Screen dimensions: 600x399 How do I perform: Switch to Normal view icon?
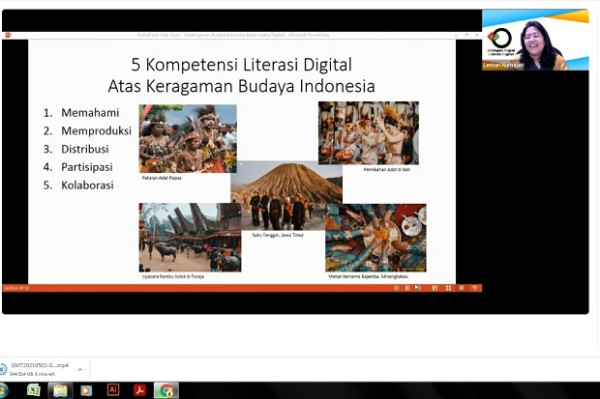pyautogui.click(x=435, y=288)
